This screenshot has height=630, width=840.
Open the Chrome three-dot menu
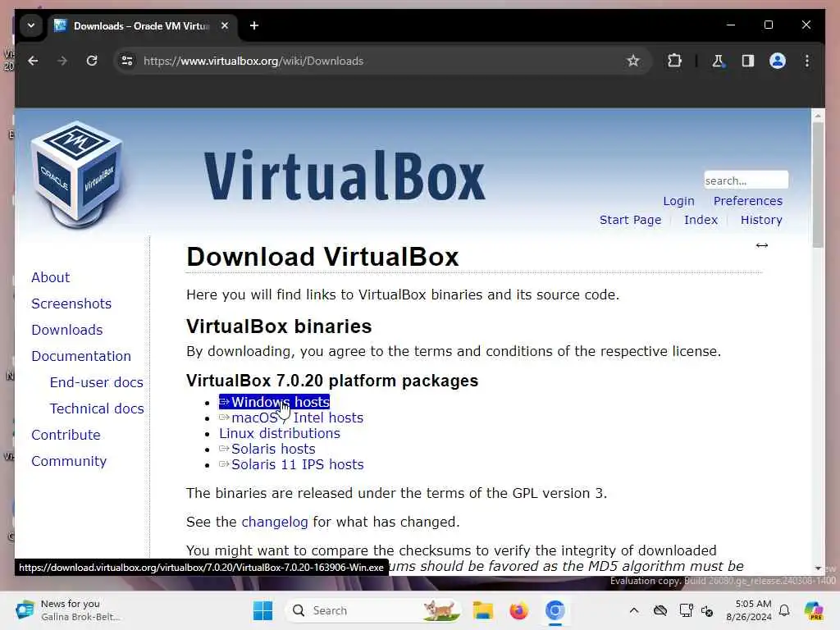coord(807,61)
